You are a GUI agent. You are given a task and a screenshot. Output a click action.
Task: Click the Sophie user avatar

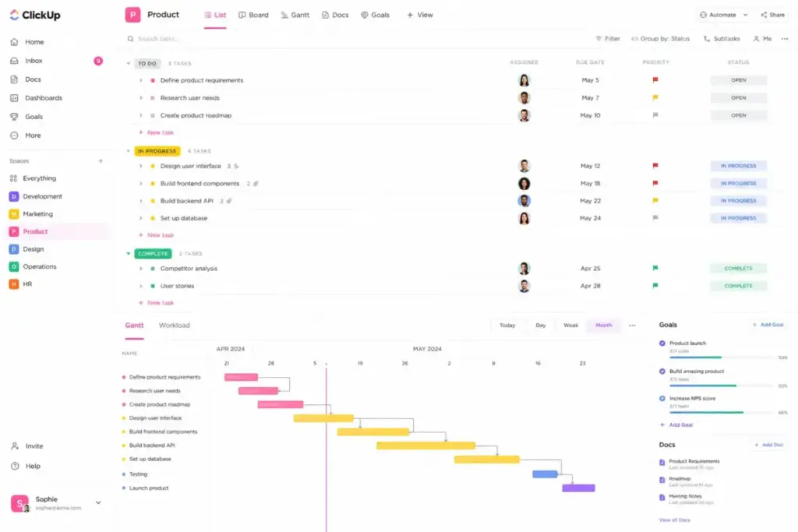(x=19, y=503)
